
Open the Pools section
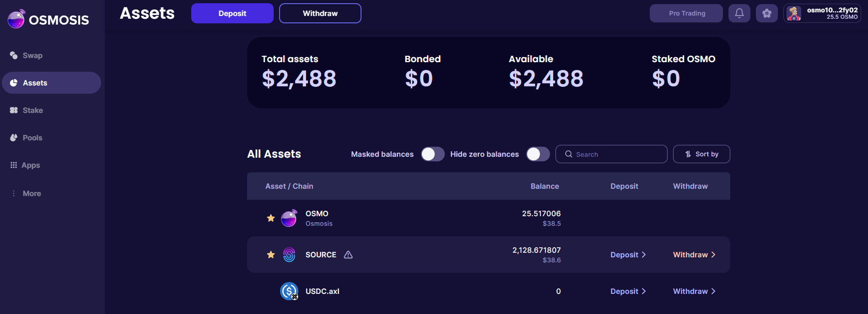pyautogui.click(x=32, y=138)
